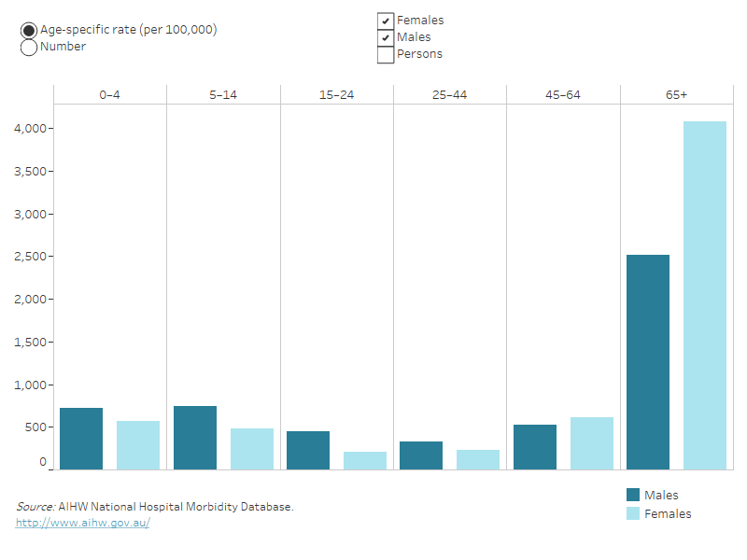The width and height of the screenshot is (747, 560).
Task: Click the Females bar for 15–24
Action: [x=365, y=460]
